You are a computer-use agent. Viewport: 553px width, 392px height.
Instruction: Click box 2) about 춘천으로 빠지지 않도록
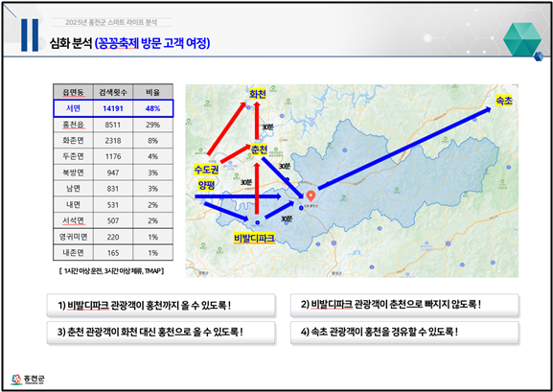404,305
